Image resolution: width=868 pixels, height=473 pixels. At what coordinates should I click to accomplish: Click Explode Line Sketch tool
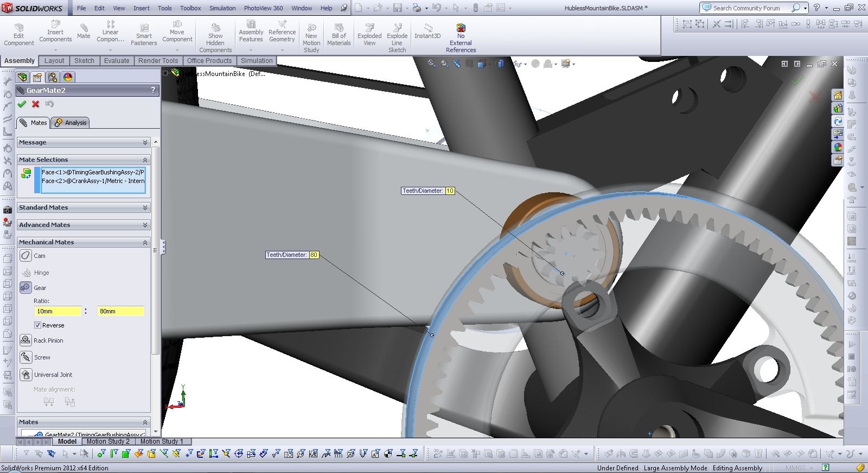[x=397, y=38]
